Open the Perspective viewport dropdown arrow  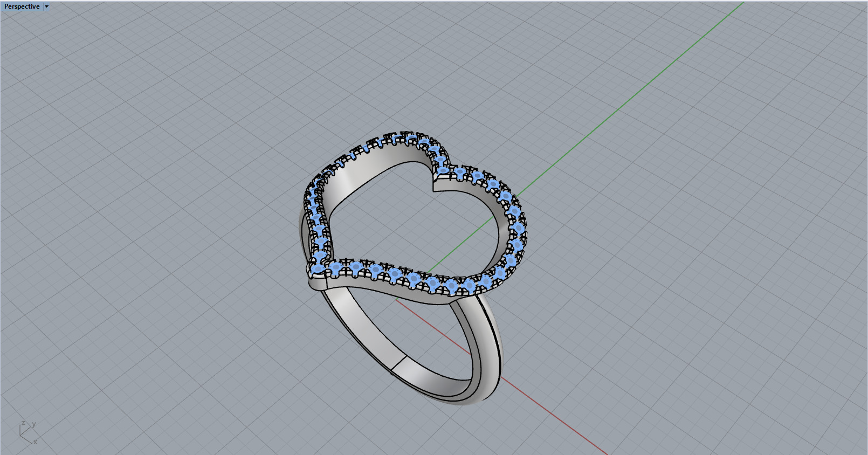click(x=46, y=6)
